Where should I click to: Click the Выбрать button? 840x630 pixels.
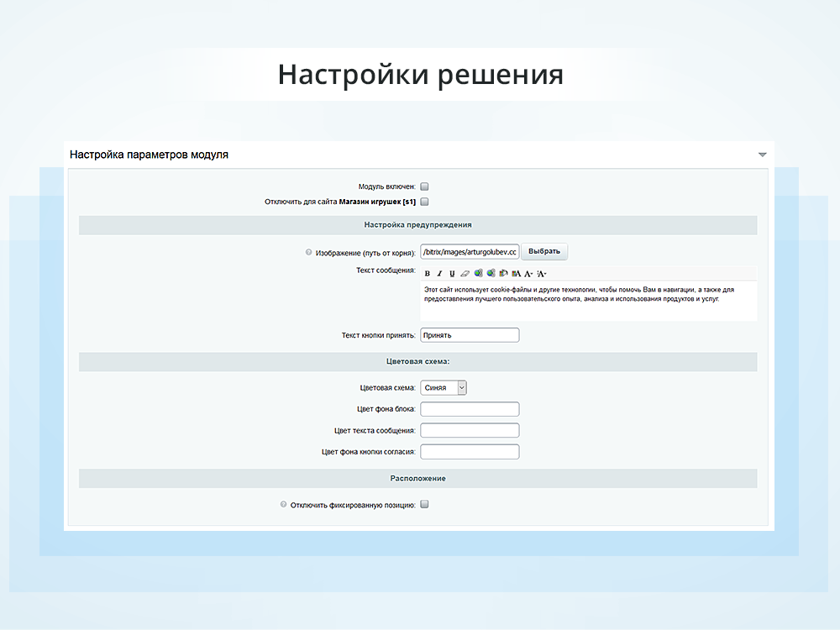tap(544, 251)
